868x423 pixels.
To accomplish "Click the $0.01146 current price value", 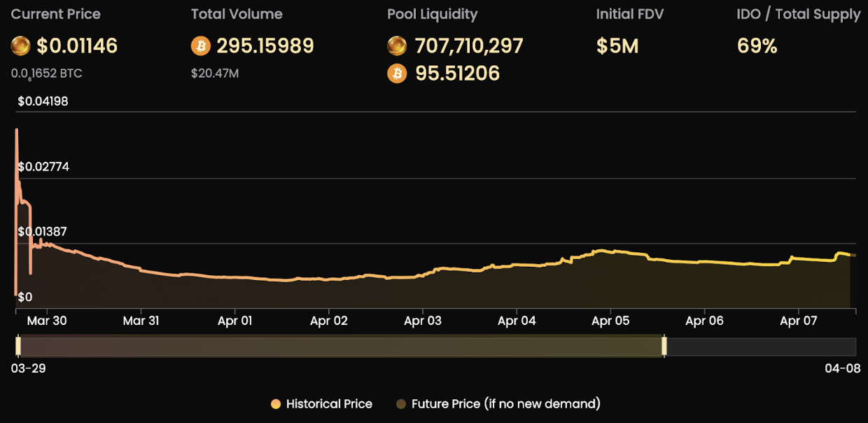I will coord(77,46).
